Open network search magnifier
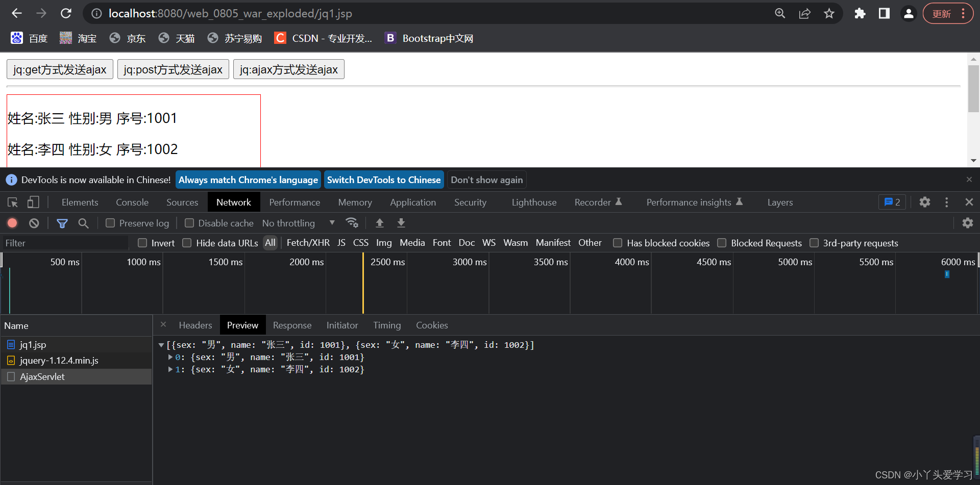 [83, 223]
